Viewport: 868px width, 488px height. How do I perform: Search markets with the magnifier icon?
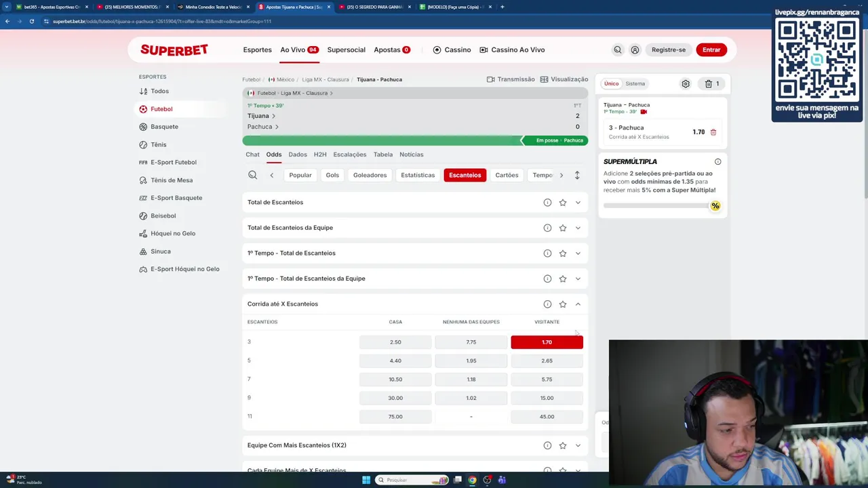pyautogui.click(x=252, y=175)
